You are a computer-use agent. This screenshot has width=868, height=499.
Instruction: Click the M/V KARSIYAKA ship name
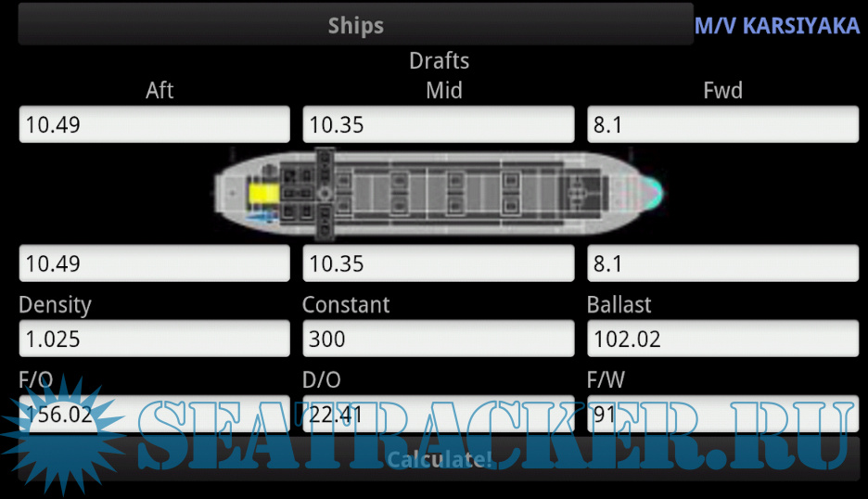click(777, 26)
